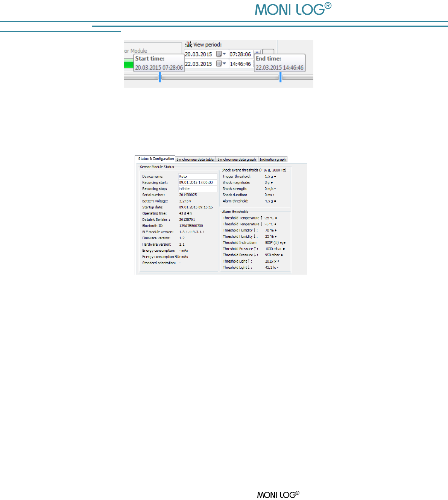
Task: Click the timeline track between the markers
Action: (220, 77)
